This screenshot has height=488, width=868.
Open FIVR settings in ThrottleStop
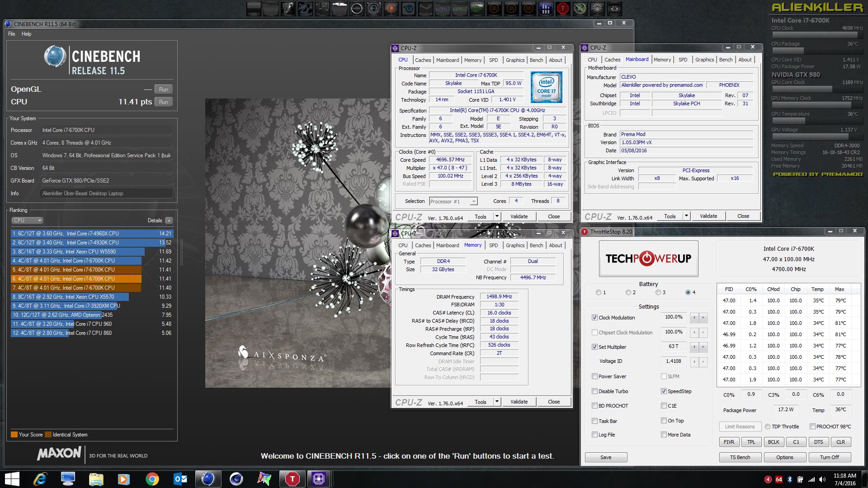[729, 442]
